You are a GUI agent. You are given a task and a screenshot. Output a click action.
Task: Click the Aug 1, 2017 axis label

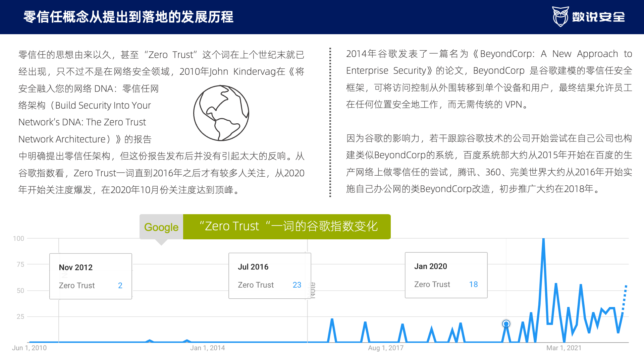coord(386,348)
